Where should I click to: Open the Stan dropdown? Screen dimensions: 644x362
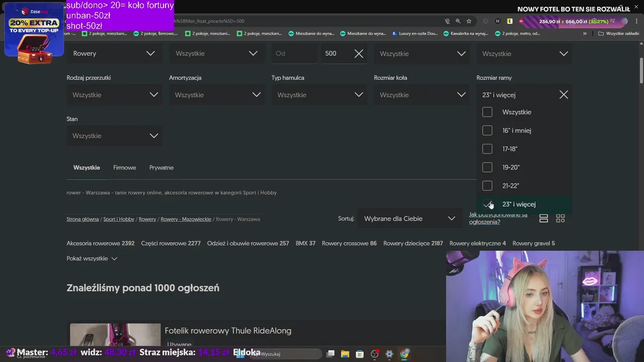[x=114, y=136]
